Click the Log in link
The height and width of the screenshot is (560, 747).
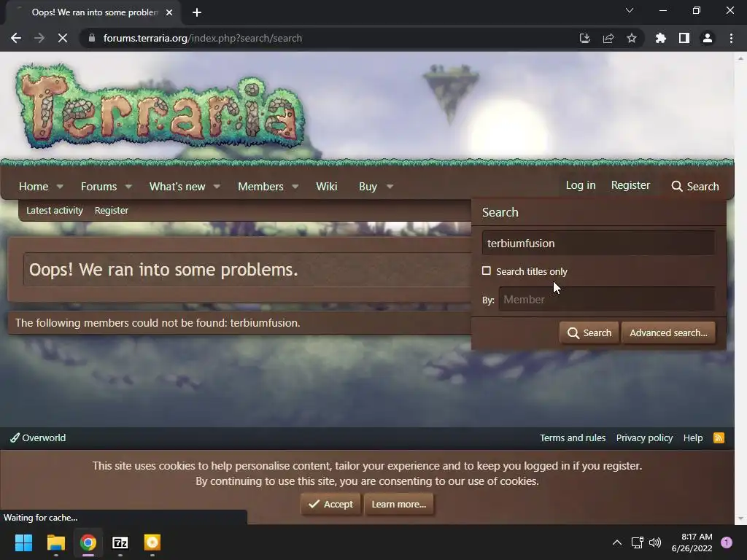[x=580, y=185]
